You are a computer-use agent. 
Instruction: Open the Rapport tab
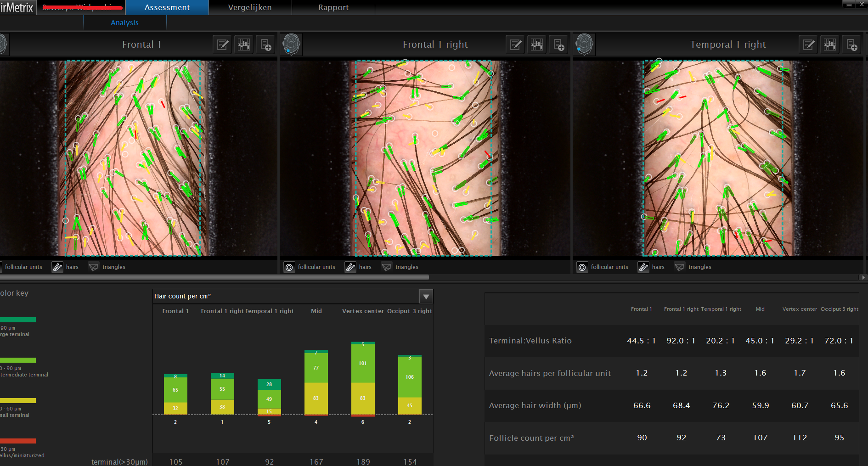tap(333, 7)
